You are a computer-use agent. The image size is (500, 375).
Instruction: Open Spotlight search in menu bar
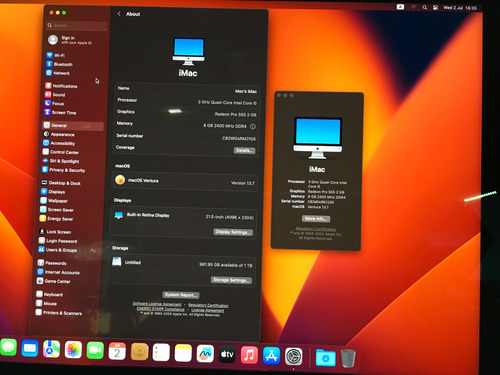(x=425, y=7)
